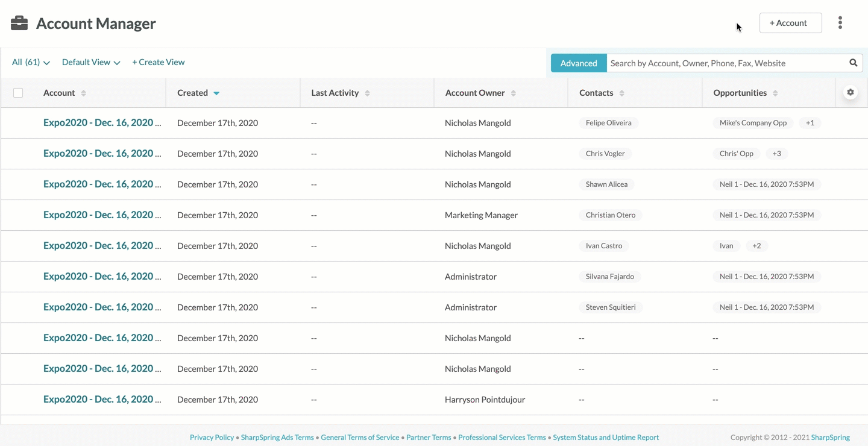Open Expo2020 account in Ivan Castro row
868x446 pixels.
(102, 245)
